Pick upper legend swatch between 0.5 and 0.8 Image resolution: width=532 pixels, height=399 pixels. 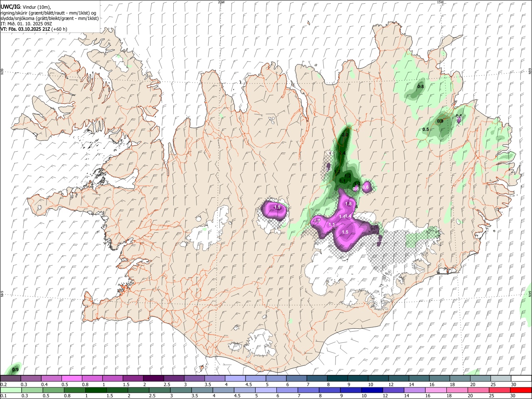(71, 378)
